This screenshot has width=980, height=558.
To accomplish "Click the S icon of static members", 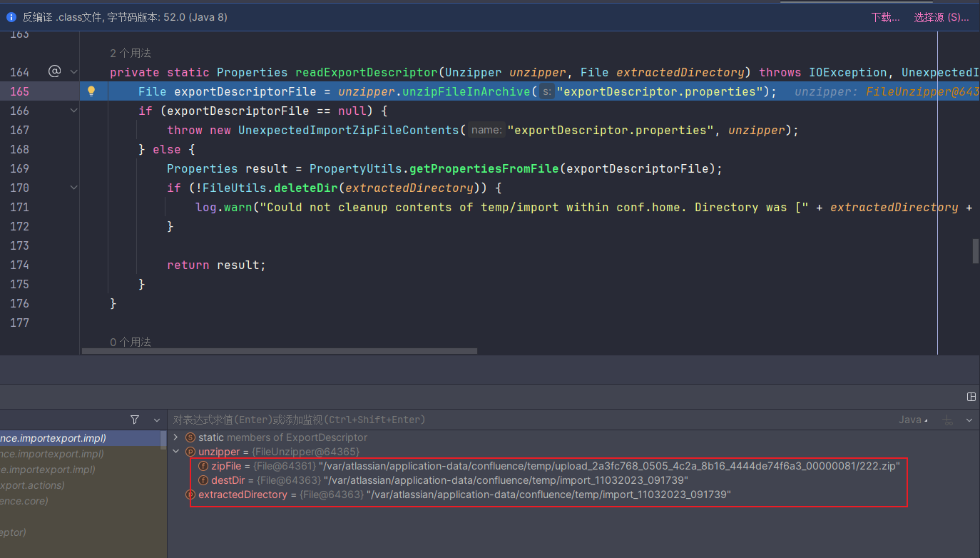I will tap(190, 437).
